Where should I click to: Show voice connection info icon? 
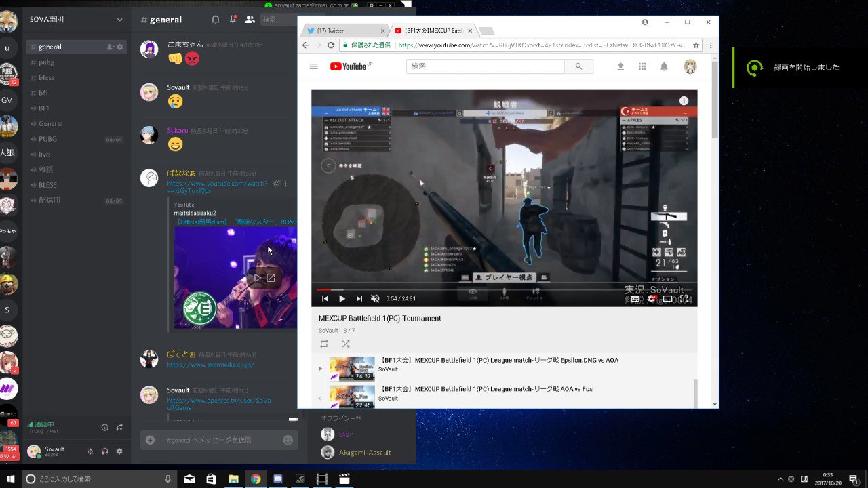tap(104, 427)
